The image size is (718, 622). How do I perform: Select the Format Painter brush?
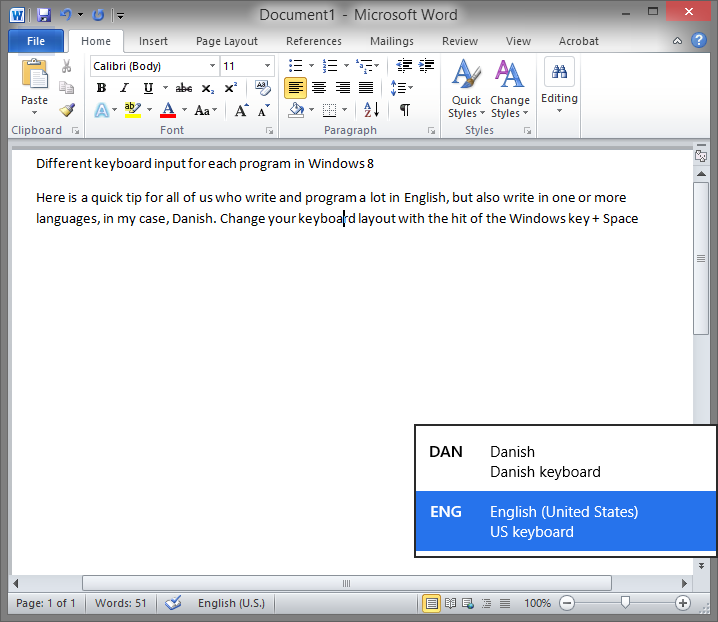pyautogui.click(x=67, y=110)
